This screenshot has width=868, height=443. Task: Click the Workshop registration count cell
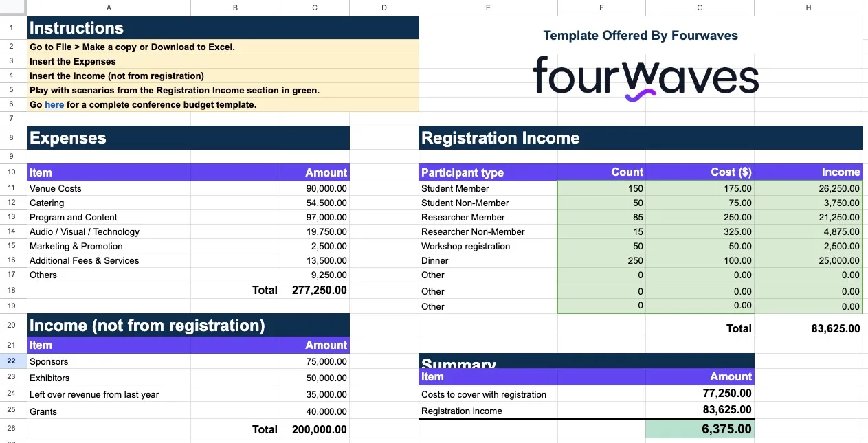pos(601,246)
